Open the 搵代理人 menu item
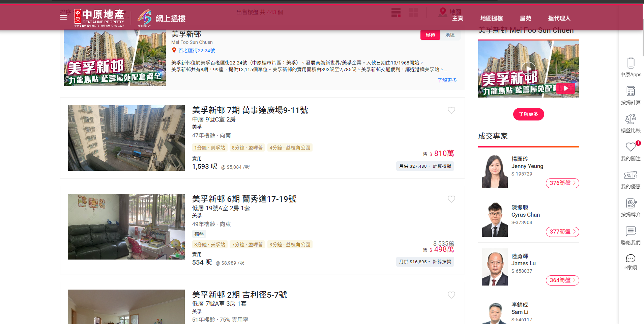The image size is (644, 324). [558, 18]
